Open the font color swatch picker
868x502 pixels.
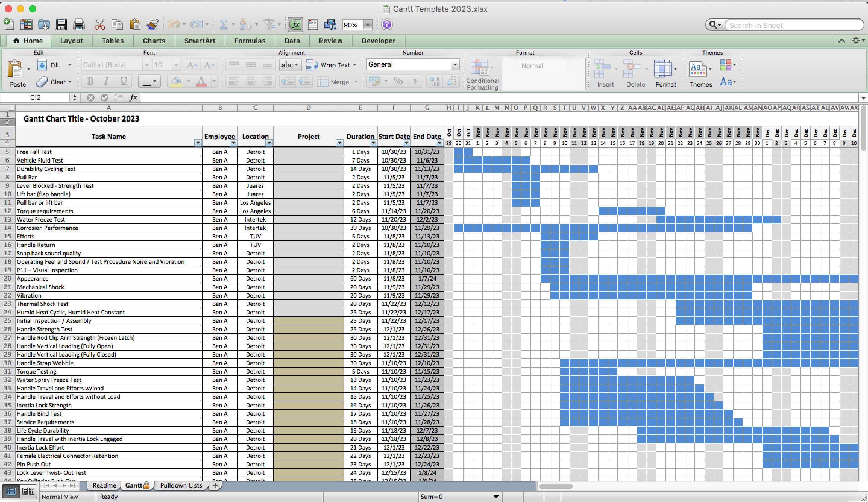click(214, 81)
